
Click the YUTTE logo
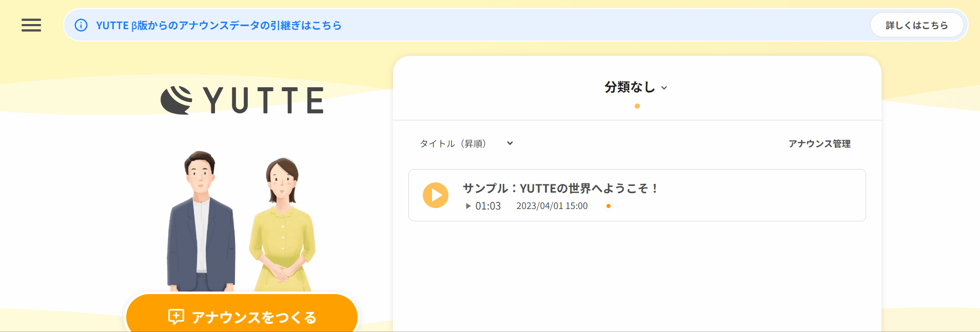tap(242, 100)
